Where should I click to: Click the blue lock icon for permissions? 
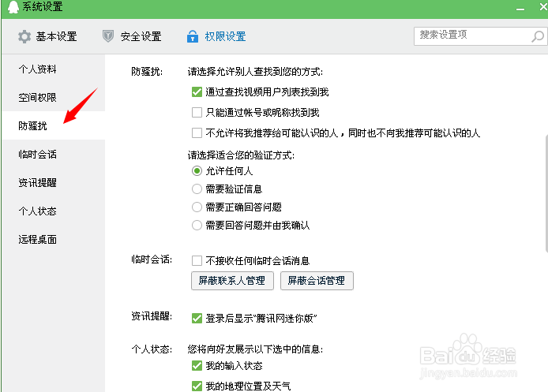(193, 36)
